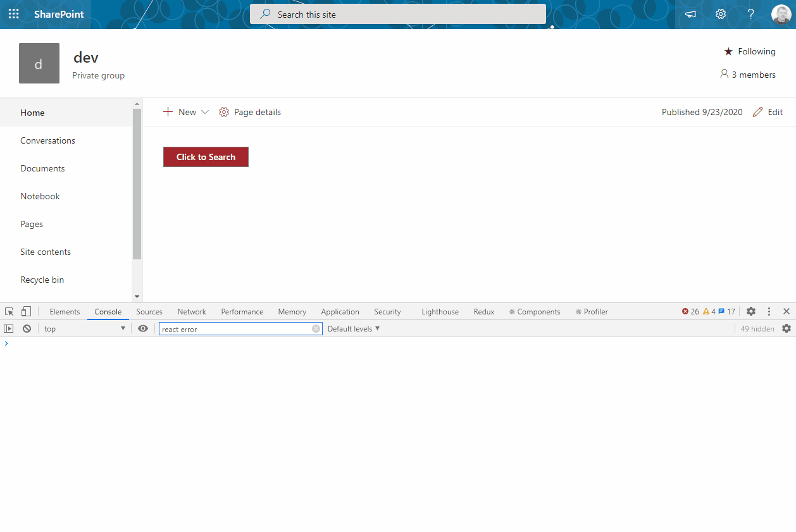Screen dimensions: 796x532
Task: Switch to the Network tab in DevTools
Action: [x=191, y=311]
